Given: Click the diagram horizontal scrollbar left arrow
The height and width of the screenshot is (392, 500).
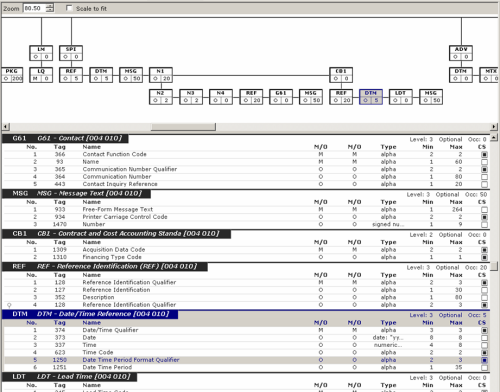Looking at the screenshot, I should tap(6, 127).
